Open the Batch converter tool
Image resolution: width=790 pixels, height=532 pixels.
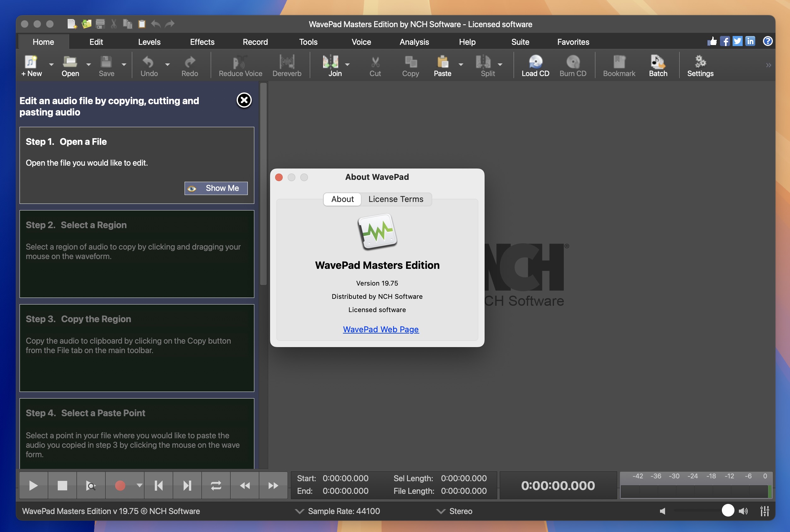coord(658,66)
